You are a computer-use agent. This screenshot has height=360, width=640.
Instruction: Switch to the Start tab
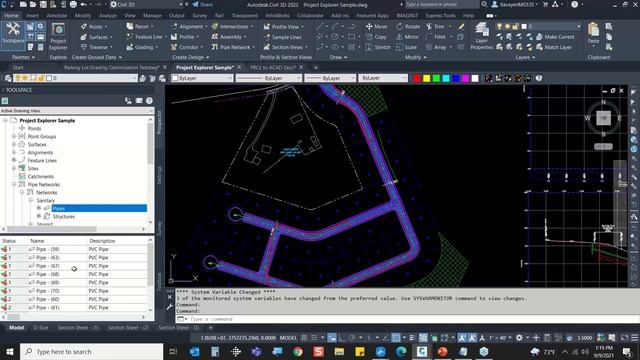pyautogui.click(x=18, y=67)
